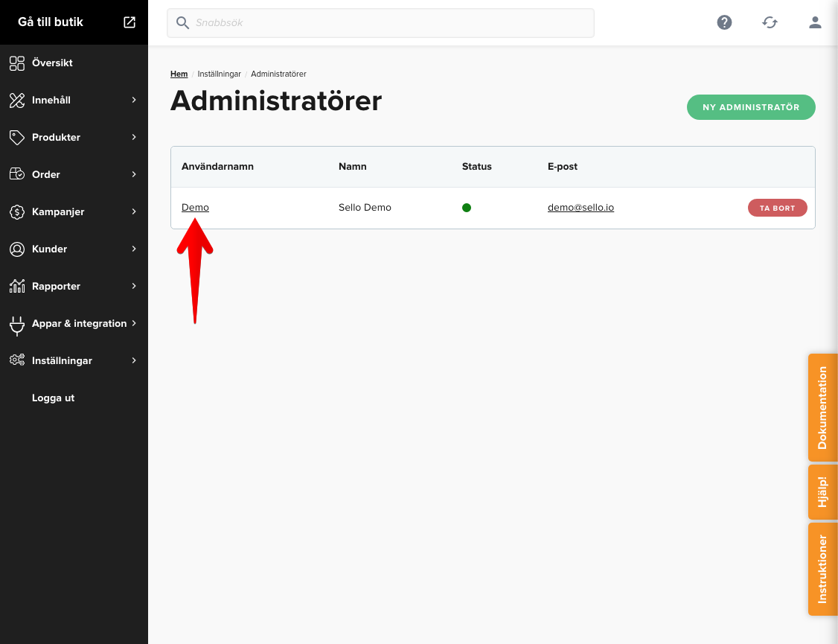
Task: Expand the Produkter menu chevron
Action: coord(134,137)
